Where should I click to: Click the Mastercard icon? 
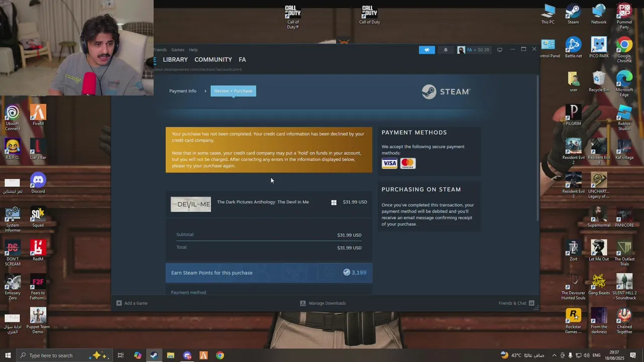(x=408, y=163)
